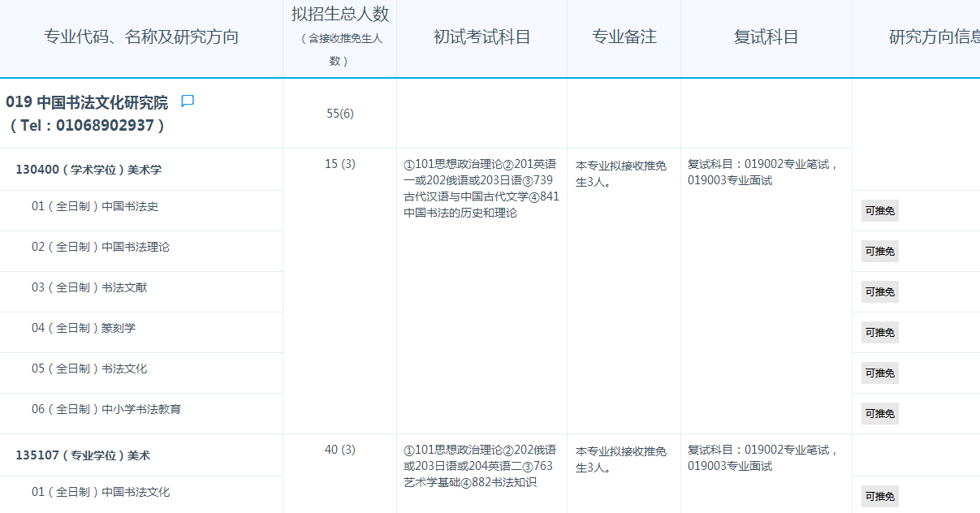Click the 可推免 badge for 中国书法理论

pos(879,252)
